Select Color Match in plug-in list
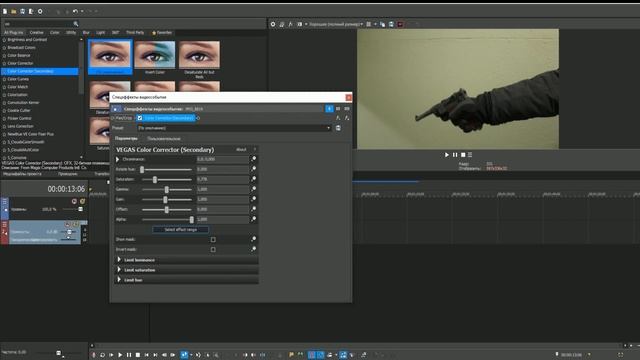Image resolution: width=640 pixels, height=360 pixels. 18,87
